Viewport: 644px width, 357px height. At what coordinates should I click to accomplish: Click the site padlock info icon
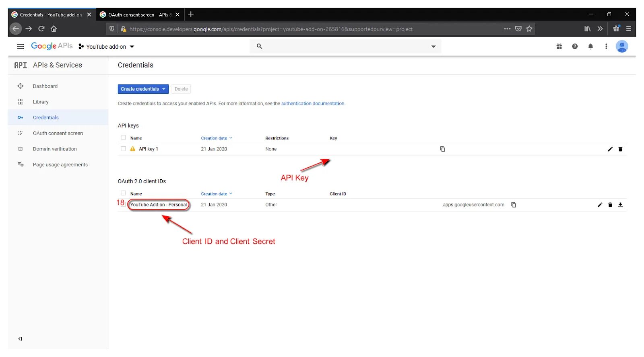click(124, 29)
